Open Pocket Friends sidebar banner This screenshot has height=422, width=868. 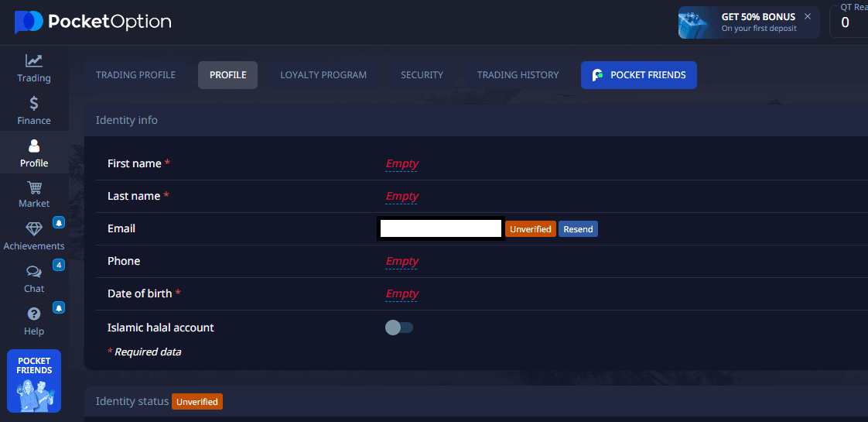(34, 380)
